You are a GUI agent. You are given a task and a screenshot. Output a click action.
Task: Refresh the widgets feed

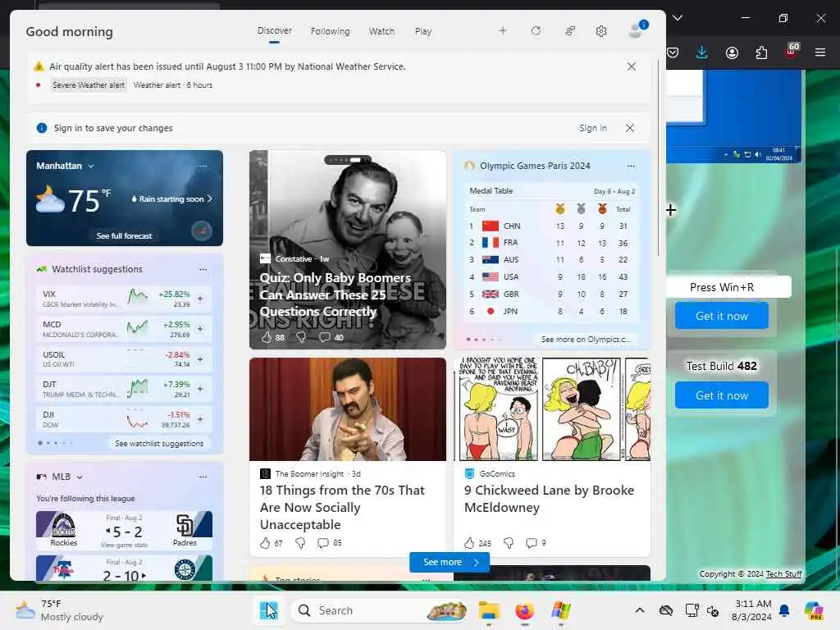coord(536,31)
